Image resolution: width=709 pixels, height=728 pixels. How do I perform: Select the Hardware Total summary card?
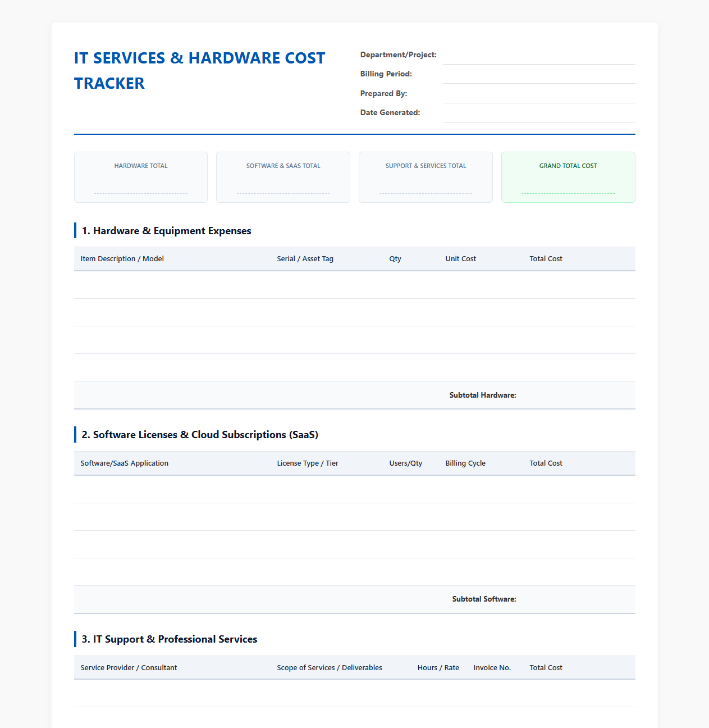click(x=141, y=177)
